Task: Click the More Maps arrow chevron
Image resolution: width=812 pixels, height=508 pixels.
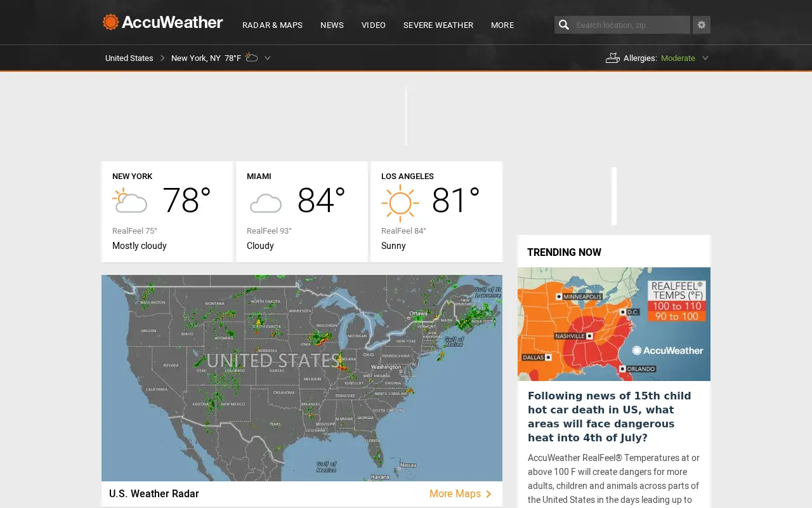Action: pos(488,494)
